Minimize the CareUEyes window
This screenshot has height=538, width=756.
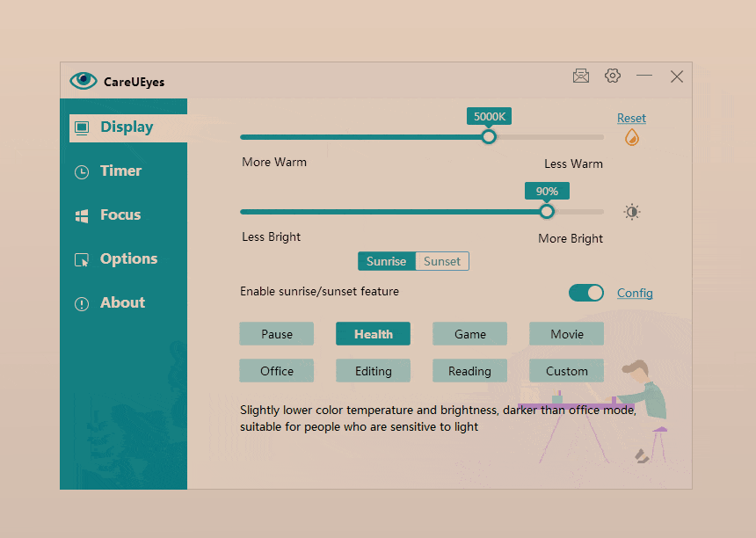(644, 76)
